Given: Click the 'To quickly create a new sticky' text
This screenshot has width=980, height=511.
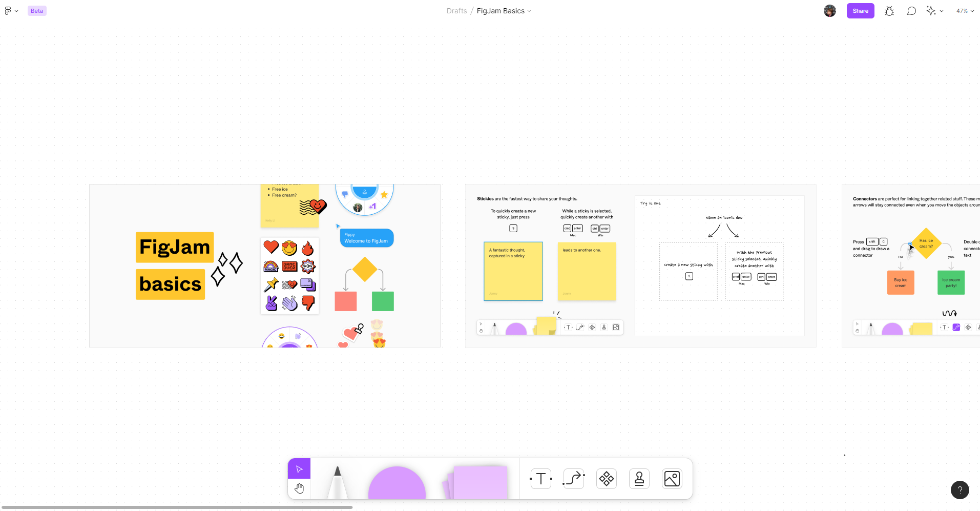Looking at the screenshot, I should pos(513,214).
